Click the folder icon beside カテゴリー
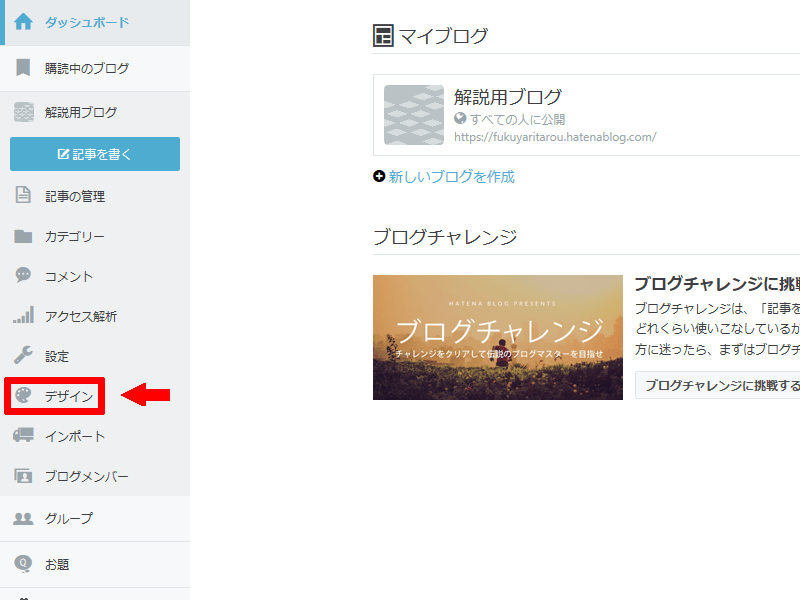 point(23,236)
